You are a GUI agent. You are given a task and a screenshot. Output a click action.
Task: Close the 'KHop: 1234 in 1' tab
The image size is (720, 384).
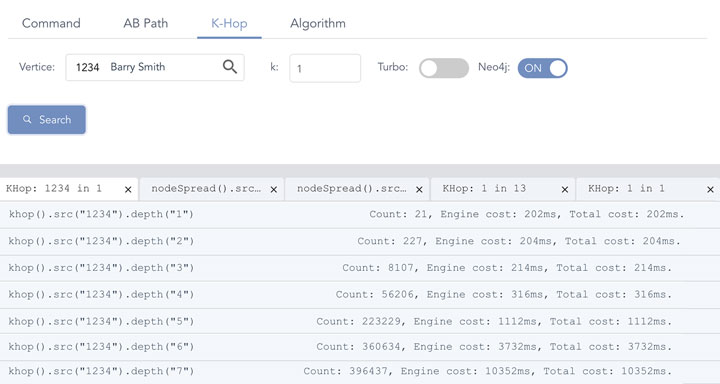coord(128,189)
